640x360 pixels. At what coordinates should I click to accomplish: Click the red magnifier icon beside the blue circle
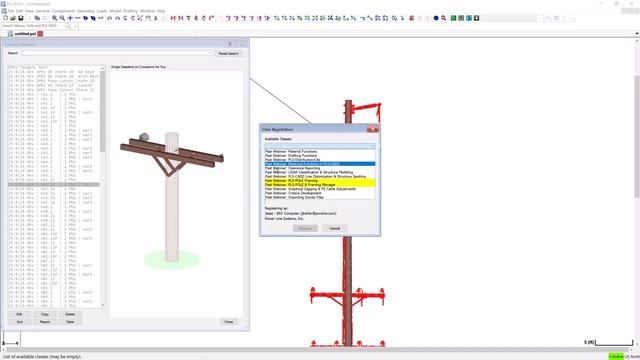[x=444, y=18]
